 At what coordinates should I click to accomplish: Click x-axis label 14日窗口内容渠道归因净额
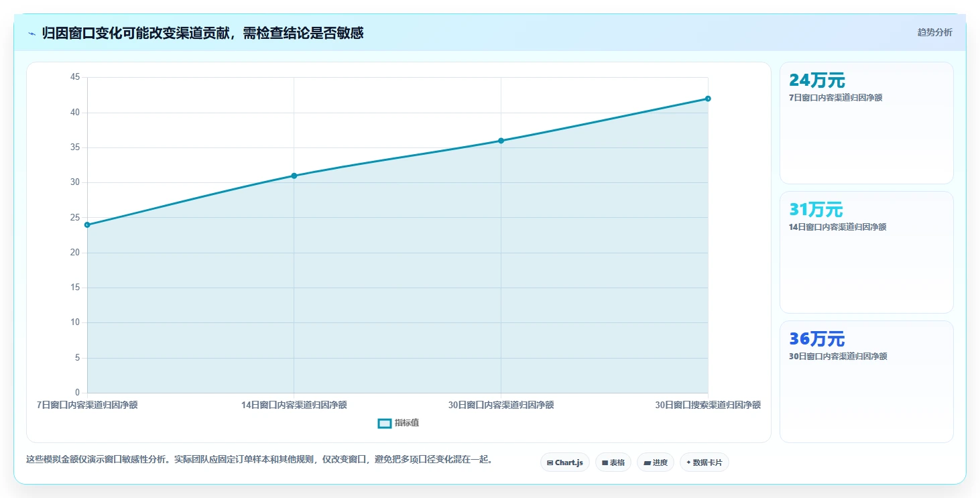(x=294, y=405)
